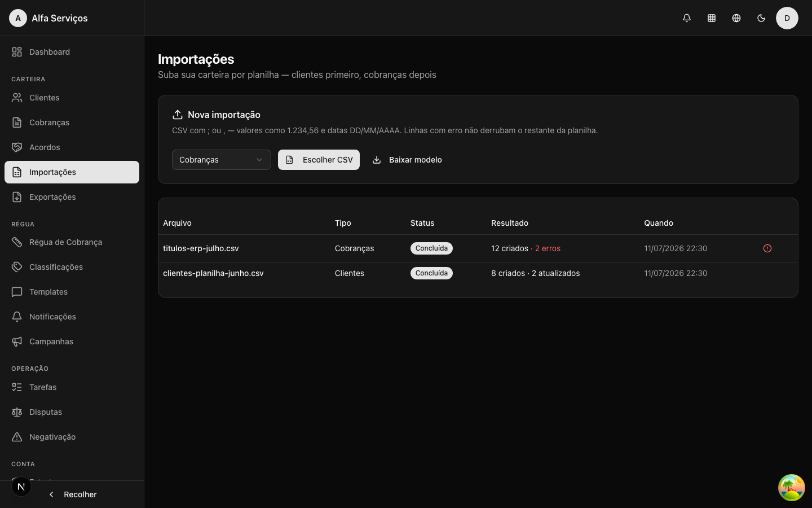Click the Régua de Cobrança icon
Image resolution: width=812 pixels, height=508 pixels.
point(17,242)
